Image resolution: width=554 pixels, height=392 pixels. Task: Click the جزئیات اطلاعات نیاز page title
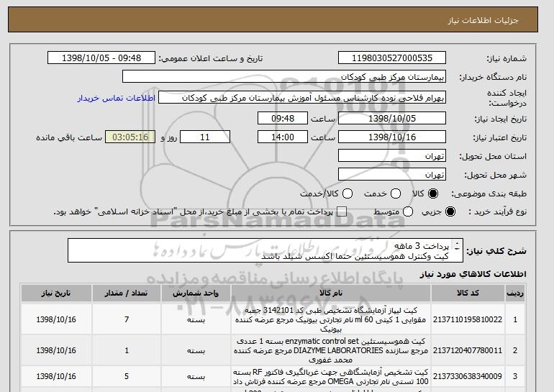pyautogui.click(x=483, y=20)
